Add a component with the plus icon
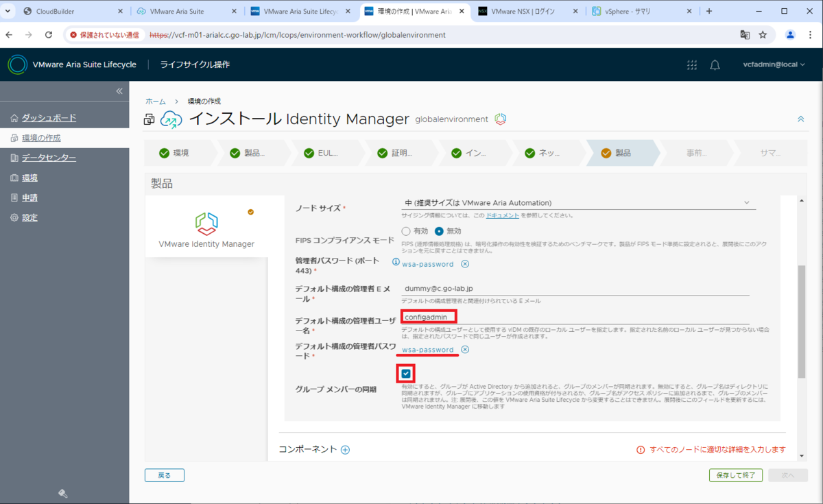This screenshot has width=823, height=504. coord(346,450)
